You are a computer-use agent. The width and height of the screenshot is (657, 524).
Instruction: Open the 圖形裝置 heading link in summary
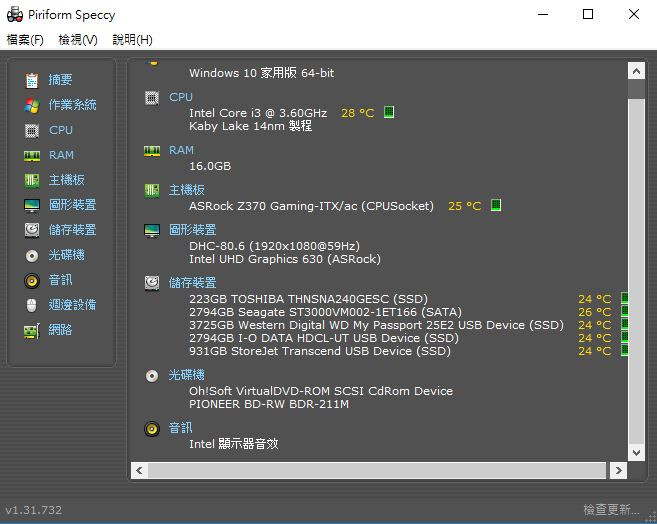point(192,230)
